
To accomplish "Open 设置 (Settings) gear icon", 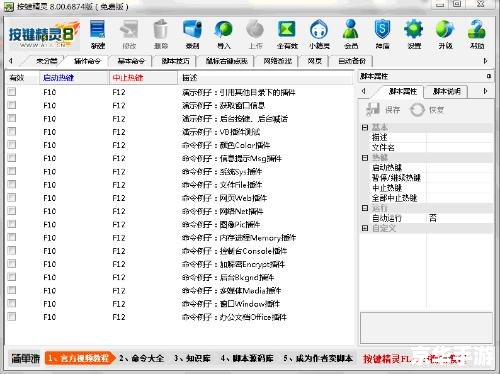I will coord(414,34).
